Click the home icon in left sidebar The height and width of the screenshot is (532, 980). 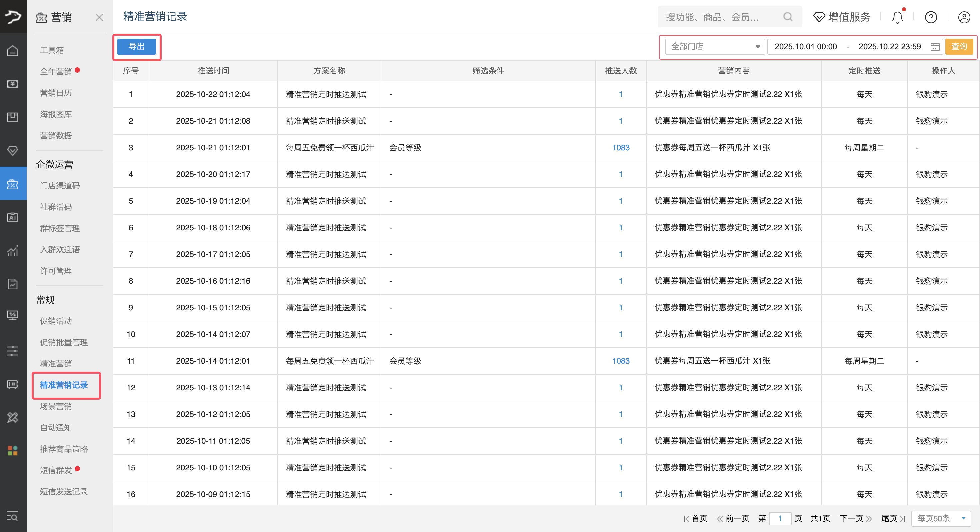(x=13, y=51)
